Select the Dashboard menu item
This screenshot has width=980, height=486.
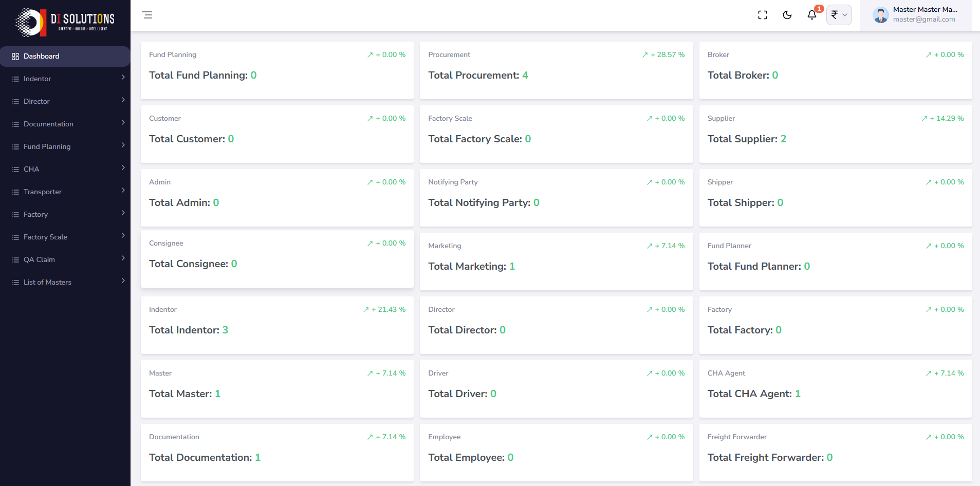click(42, 57)
